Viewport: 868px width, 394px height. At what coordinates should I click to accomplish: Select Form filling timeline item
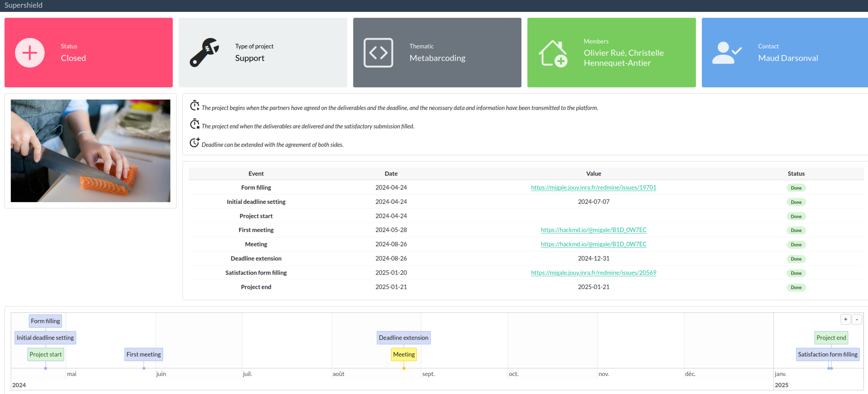46,321
